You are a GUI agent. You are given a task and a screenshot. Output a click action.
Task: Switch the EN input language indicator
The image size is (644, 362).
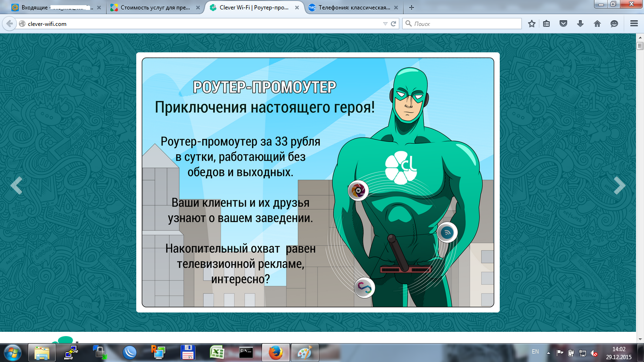(535, 352)
